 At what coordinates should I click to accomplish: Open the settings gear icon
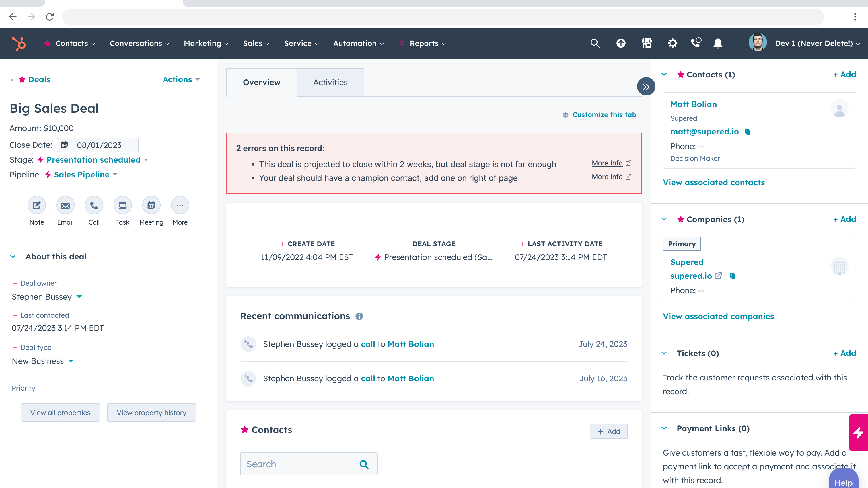(672, 44)
